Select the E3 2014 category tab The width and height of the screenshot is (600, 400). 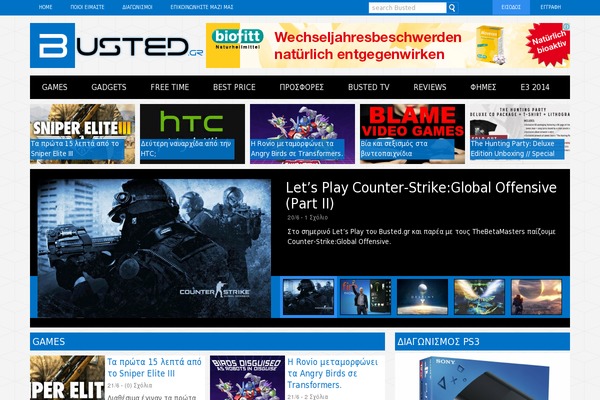click(x=535, y=87)
